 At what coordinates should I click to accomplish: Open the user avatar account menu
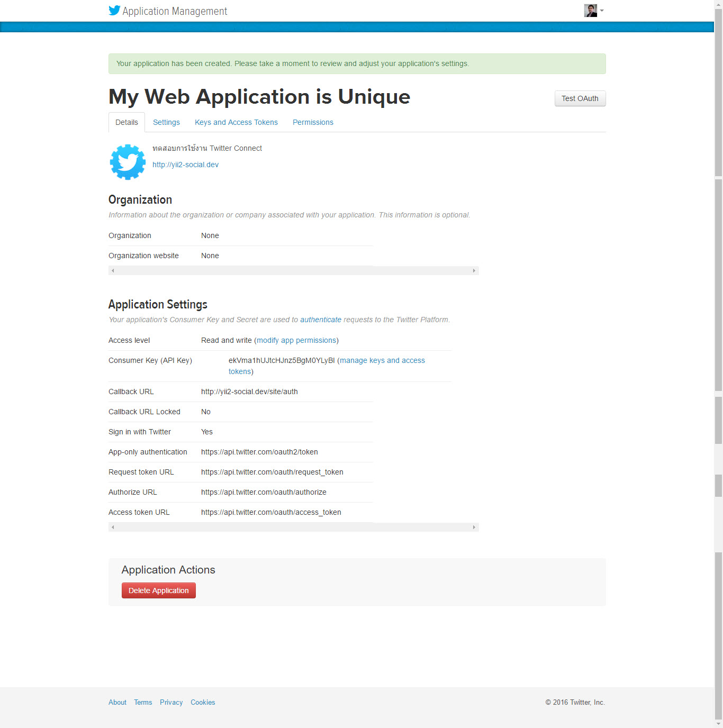(x=591, y=11)
